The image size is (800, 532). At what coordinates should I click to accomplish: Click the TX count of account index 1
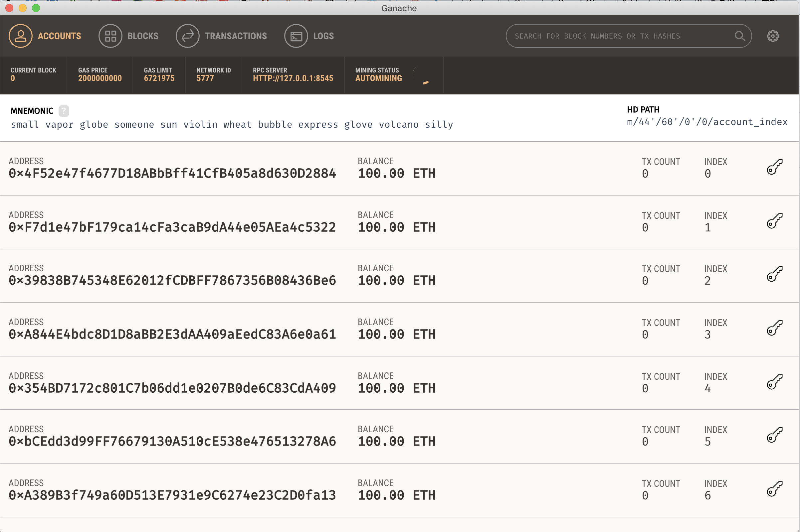[x=645, y=228]
